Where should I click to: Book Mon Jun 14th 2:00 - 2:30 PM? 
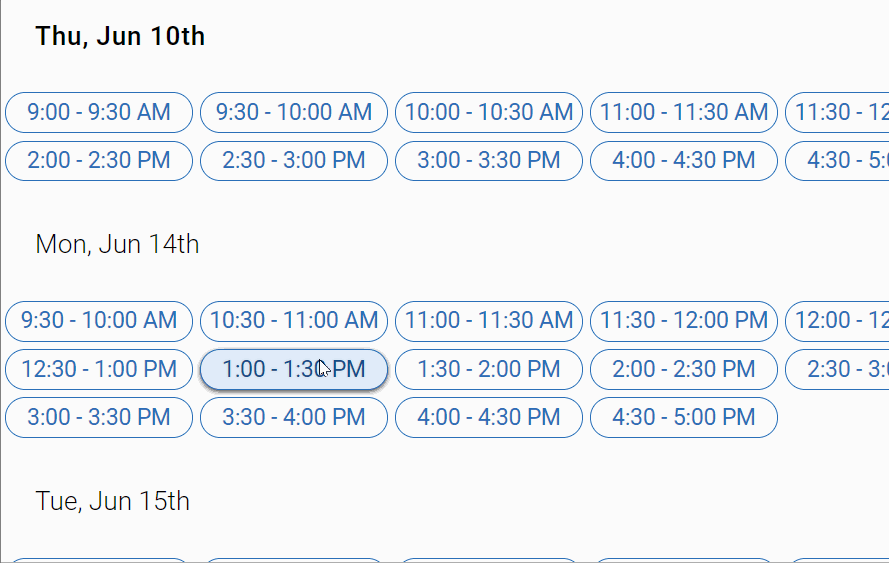point(684,369)
